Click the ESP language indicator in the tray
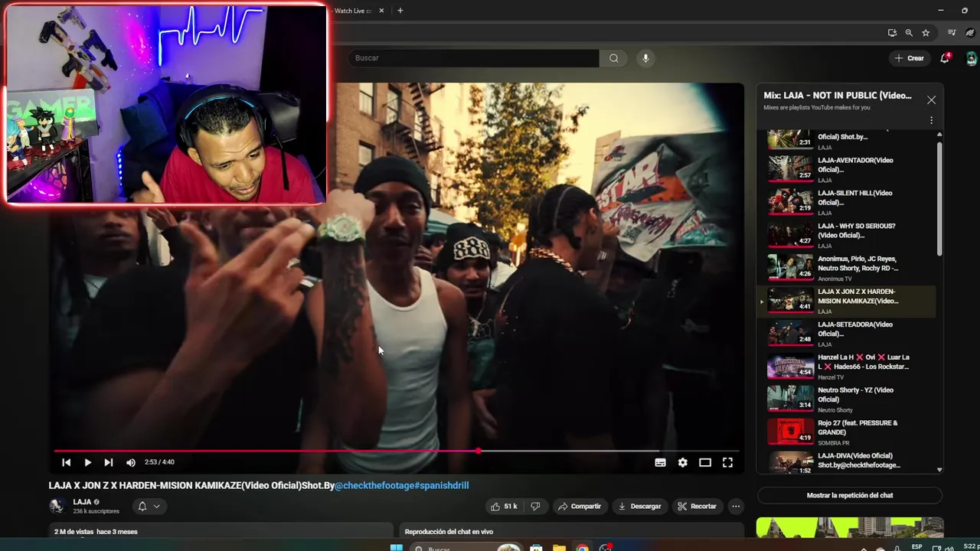This screenshot has height=551, width=980. [x=916, y=547]
